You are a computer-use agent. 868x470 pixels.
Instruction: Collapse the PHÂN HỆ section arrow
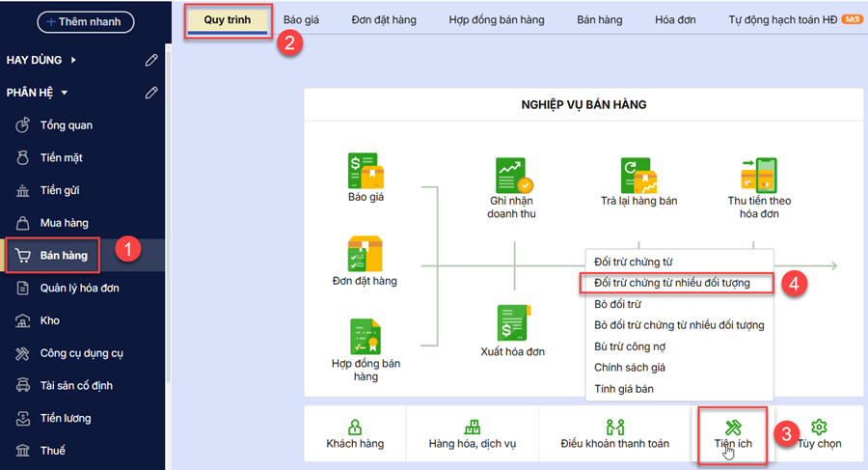pyautogui.click(x=65, y=93)
